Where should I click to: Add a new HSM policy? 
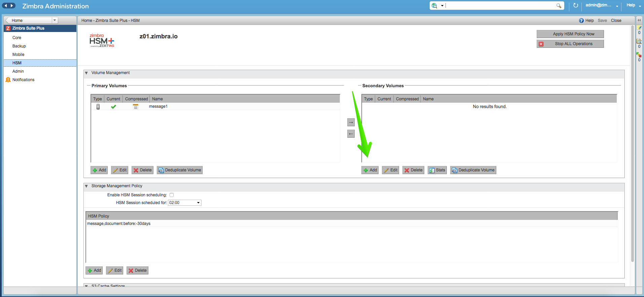tap(94, 270)
